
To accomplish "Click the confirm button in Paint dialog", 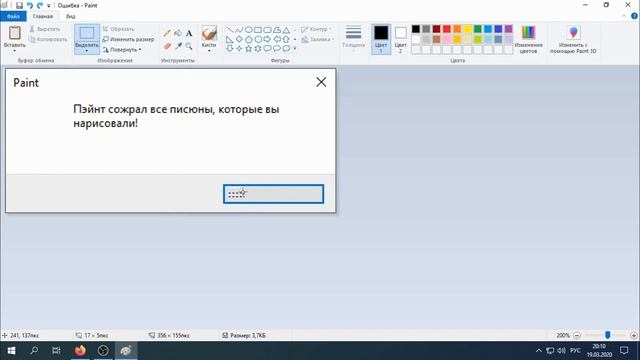I will (x=273, y=194).
